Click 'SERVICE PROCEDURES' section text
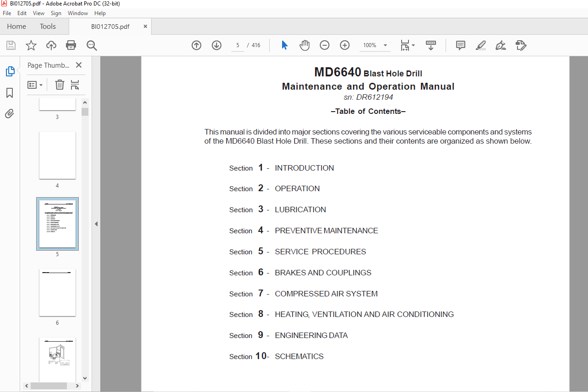The height and width of the screenshot is (392, 588). (320, 252)
